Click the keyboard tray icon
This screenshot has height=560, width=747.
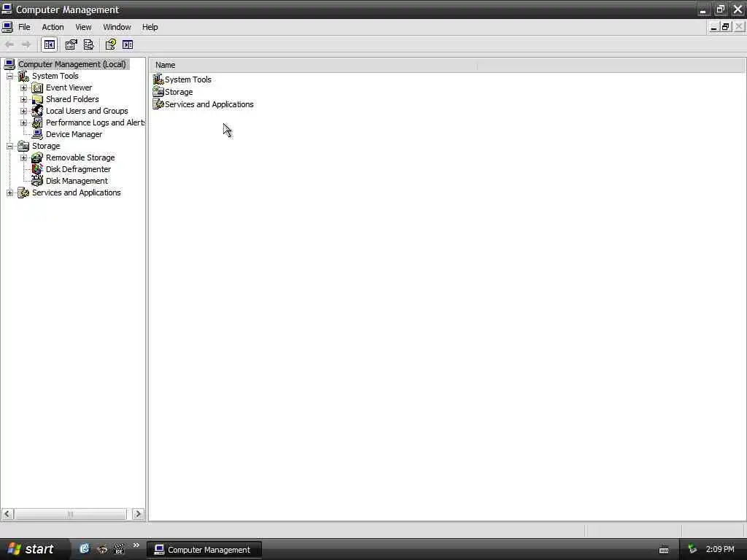tap(664, 551)
